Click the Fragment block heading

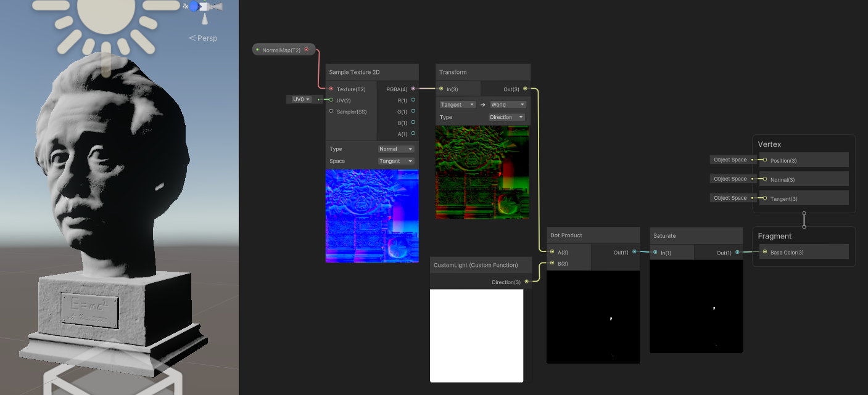click(774, 236)
